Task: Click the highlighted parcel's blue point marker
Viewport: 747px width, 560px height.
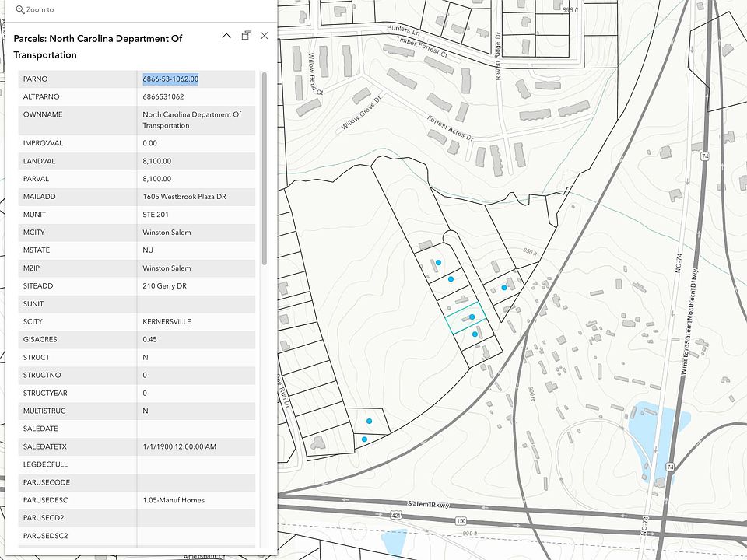Action: (472, 317)
